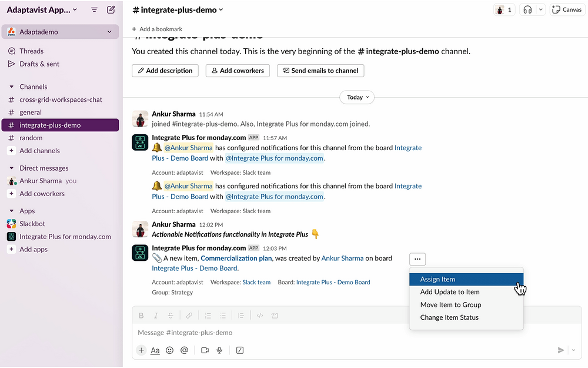Open the Today date dropdown
Viewport: 588px width, 368px height.
(357, 97)
